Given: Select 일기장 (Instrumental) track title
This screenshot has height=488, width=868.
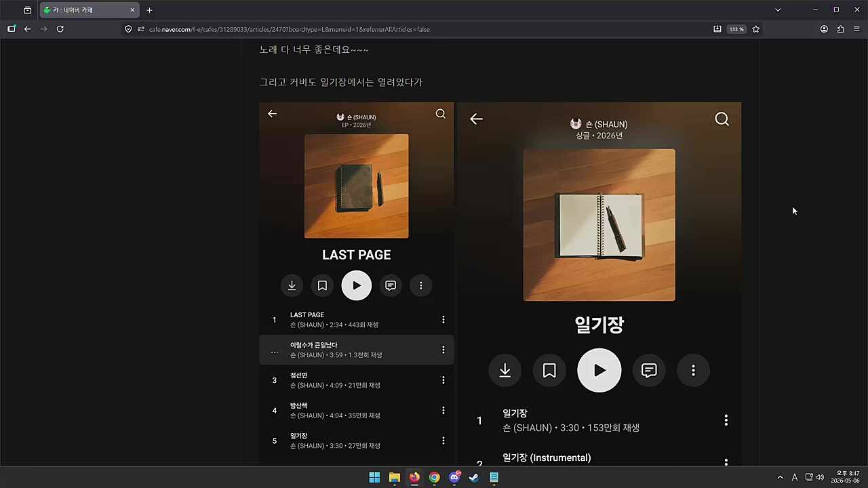Looking at the screenshot, I should click(547, 457).
